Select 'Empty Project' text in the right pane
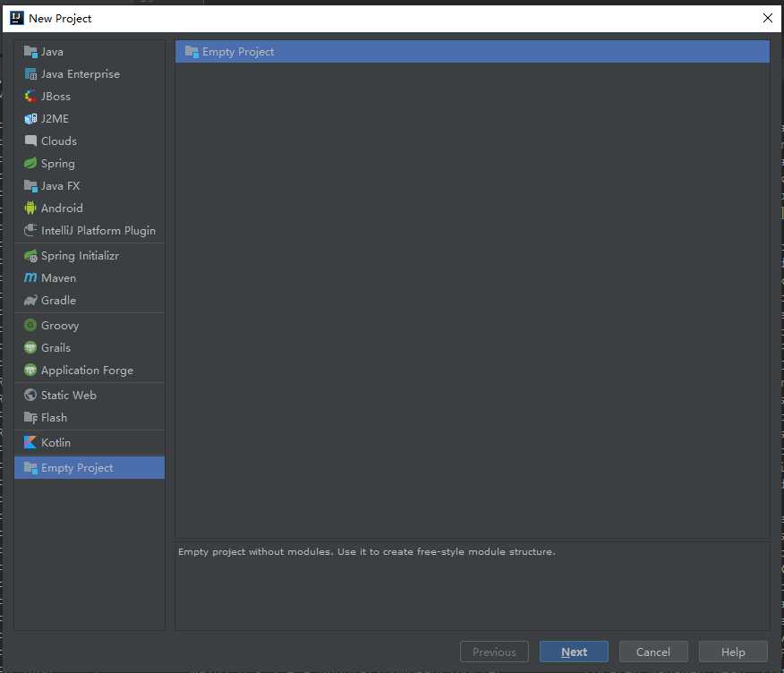Viewport: 784px width, 673px height. coord(238,52)
